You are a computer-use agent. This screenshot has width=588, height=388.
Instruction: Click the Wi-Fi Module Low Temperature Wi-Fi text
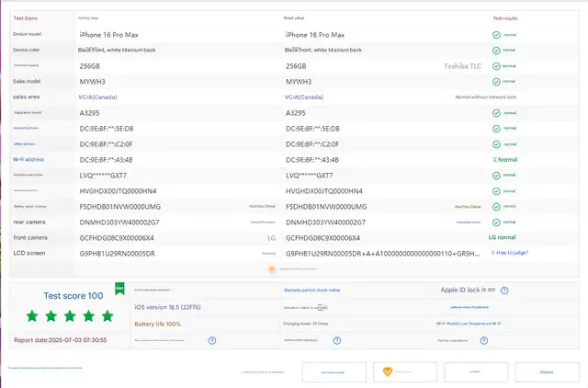469,324
